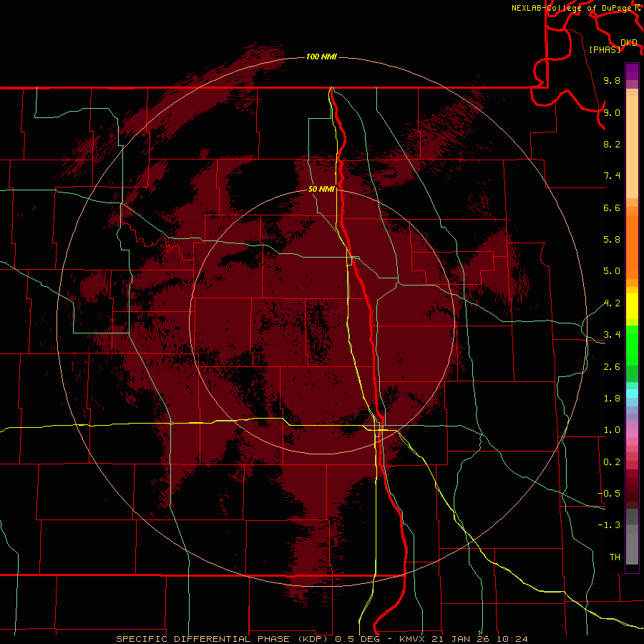This screenshot has height=644, width=644.
Task: Pick the large peach band in color scale
Action: (x=632, y=147)
